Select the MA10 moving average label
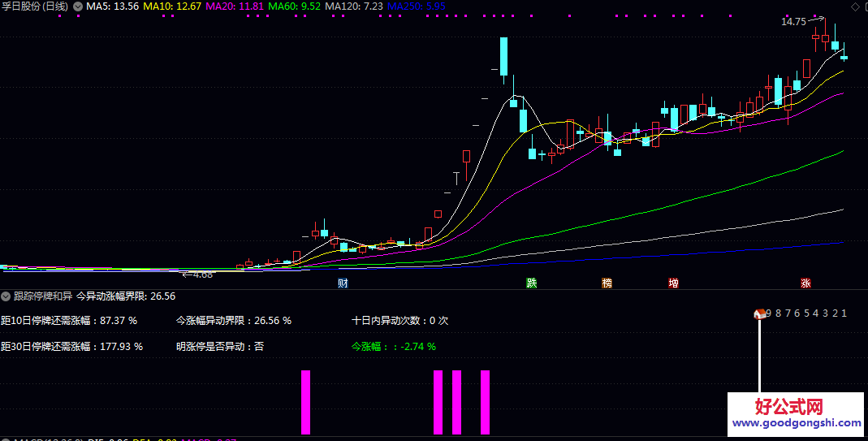868x441 pixels. point(172,6)
